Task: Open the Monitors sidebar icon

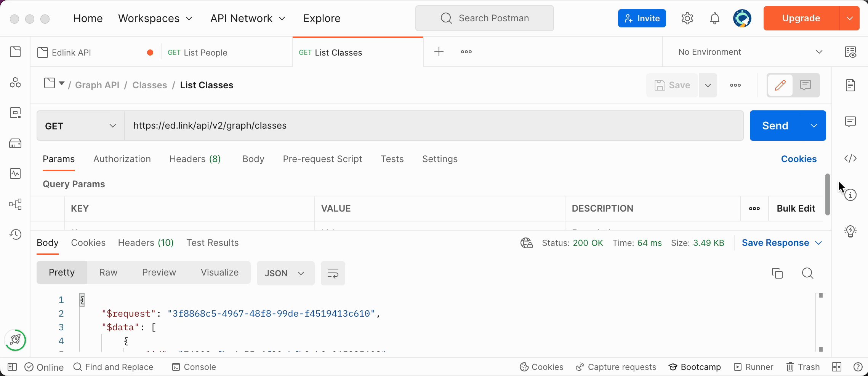Action: [15, 174]
